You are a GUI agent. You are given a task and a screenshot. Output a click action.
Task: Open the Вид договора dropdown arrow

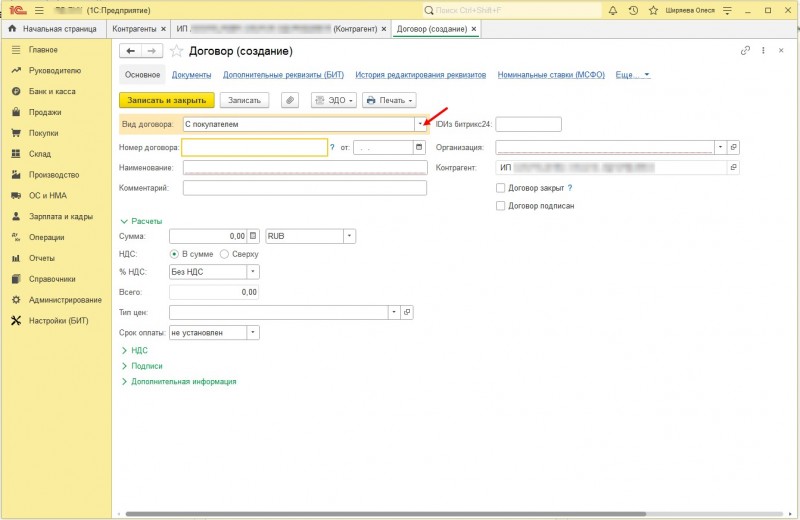click(420, 123)
